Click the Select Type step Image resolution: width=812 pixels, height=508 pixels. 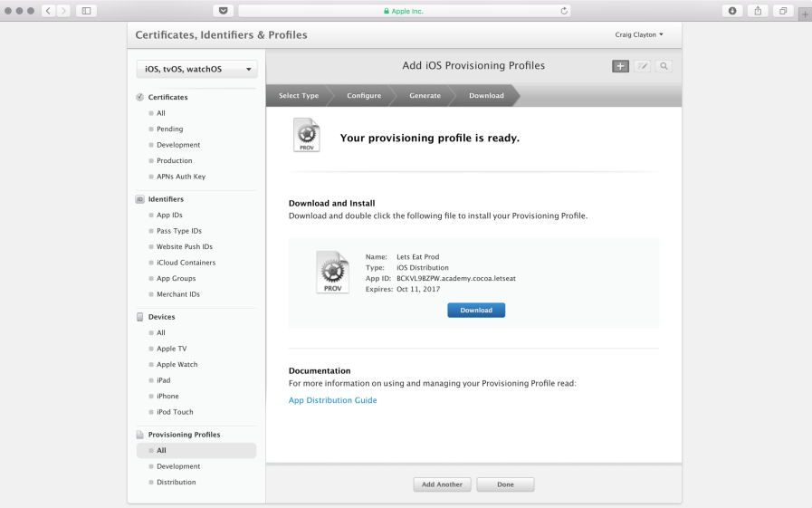[x=299, y=95]
